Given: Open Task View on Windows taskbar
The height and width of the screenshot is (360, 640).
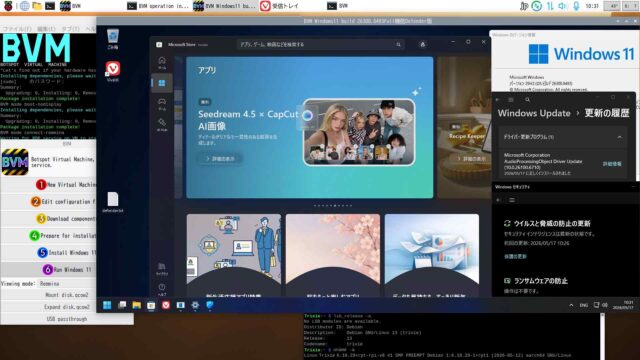Looking at the screenshot, I should click(x=122, y=305).
